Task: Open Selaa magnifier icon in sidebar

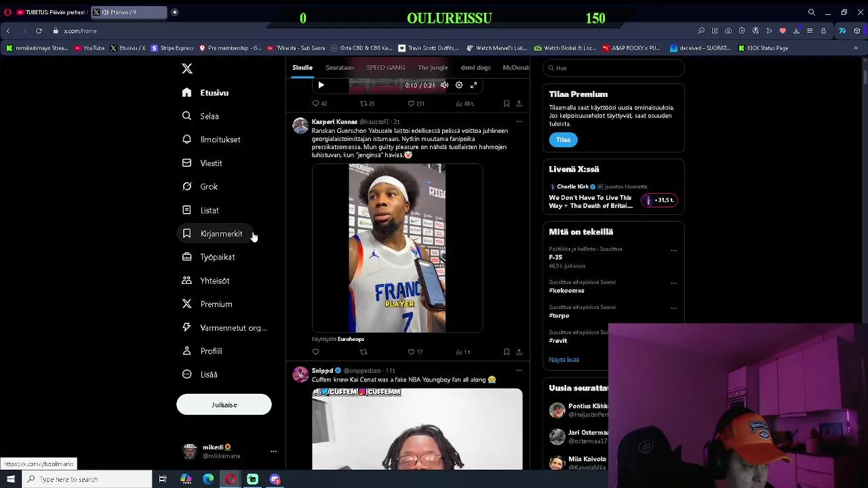Action: click(186, 116)
